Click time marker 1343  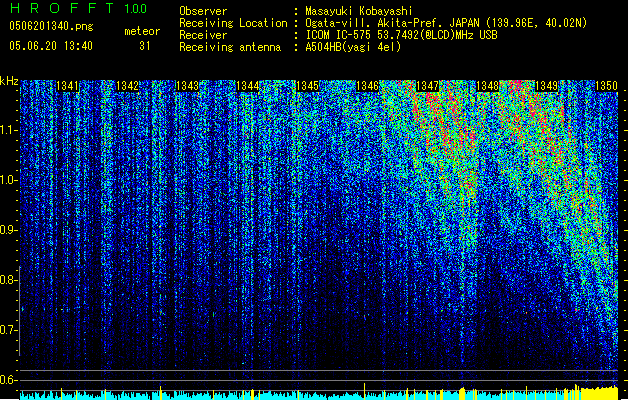[x=187, y=86]
